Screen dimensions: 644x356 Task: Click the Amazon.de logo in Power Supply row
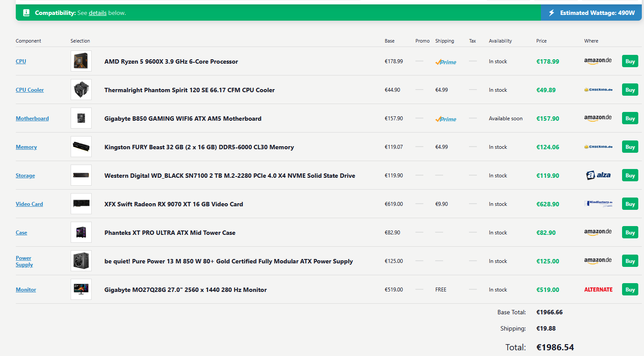[x=598, y=261]
